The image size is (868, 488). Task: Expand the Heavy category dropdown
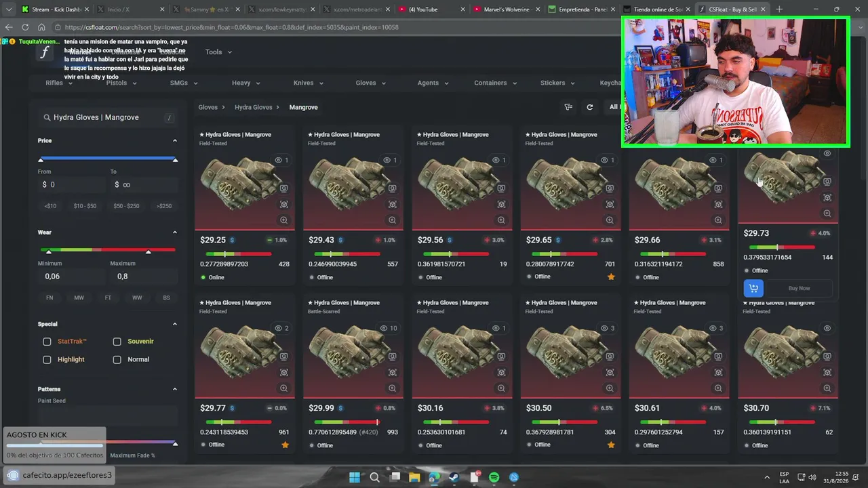point(245,83)
